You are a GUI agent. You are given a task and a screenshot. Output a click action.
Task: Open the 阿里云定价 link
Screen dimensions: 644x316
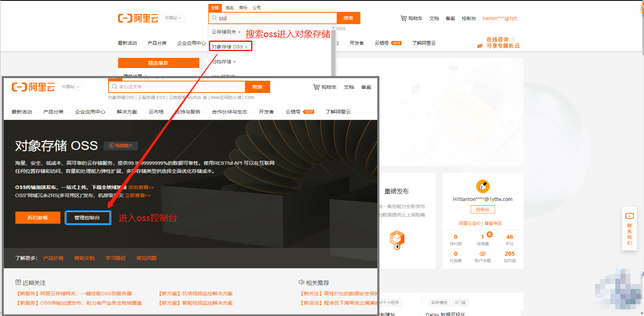(470, 223)
